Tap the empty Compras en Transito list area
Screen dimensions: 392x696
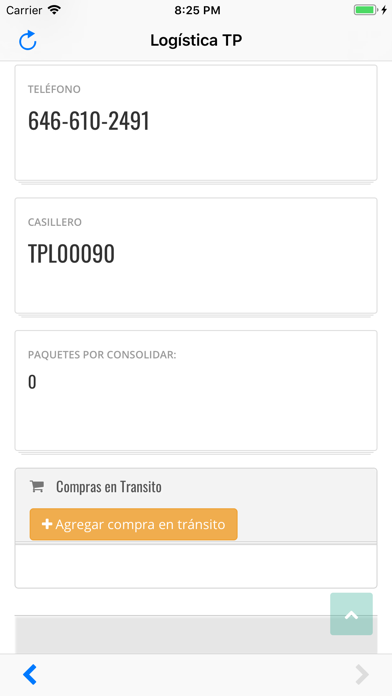pos(196,566)
